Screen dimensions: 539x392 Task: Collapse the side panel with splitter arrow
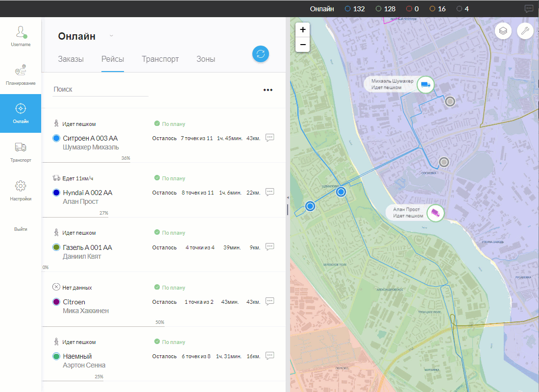pyautogui.click(x=288, y=197)
